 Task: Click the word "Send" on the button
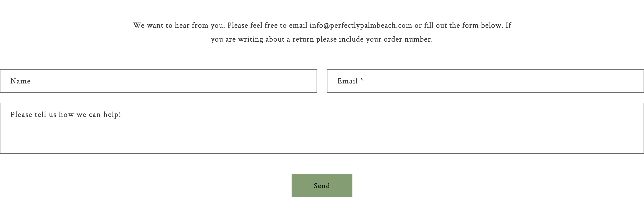coord(322,186)
